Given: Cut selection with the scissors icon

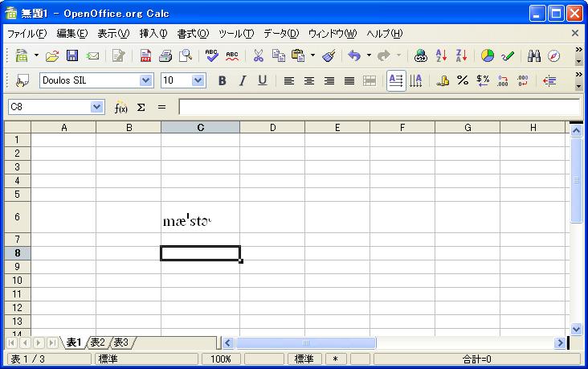Looking at the screenshot, I should 258,56.
